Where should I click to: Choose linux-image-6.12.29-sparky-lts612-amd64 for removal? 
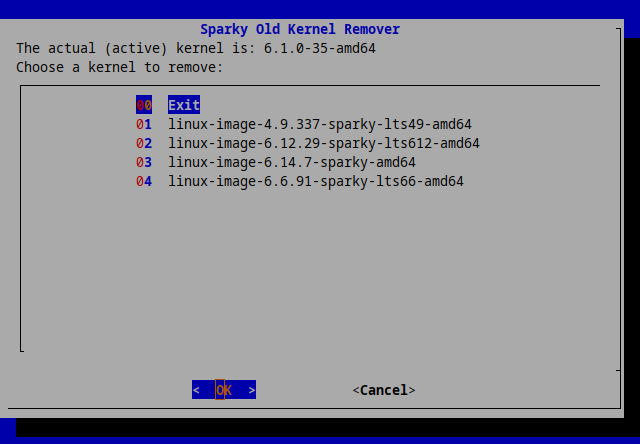324,143
